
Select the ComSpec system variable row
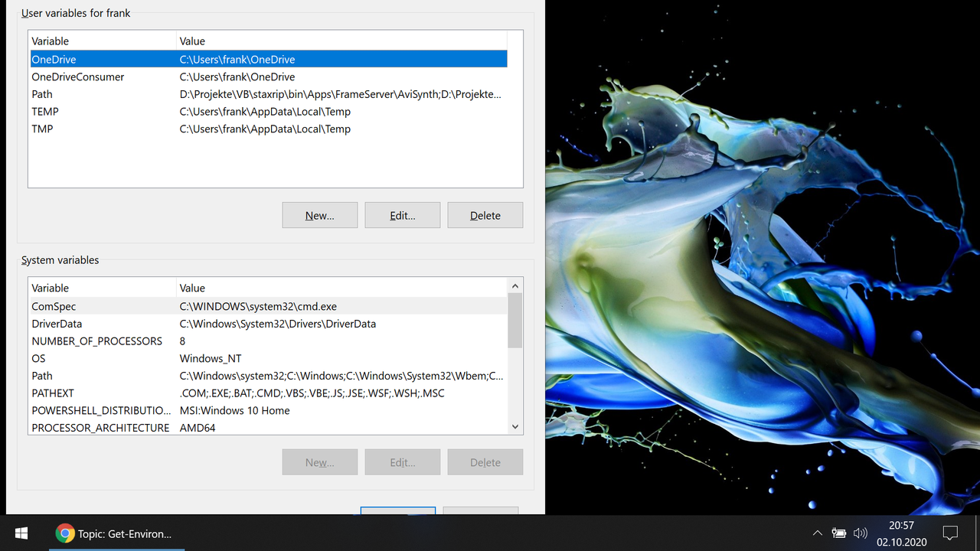click(x=100, y=306)
